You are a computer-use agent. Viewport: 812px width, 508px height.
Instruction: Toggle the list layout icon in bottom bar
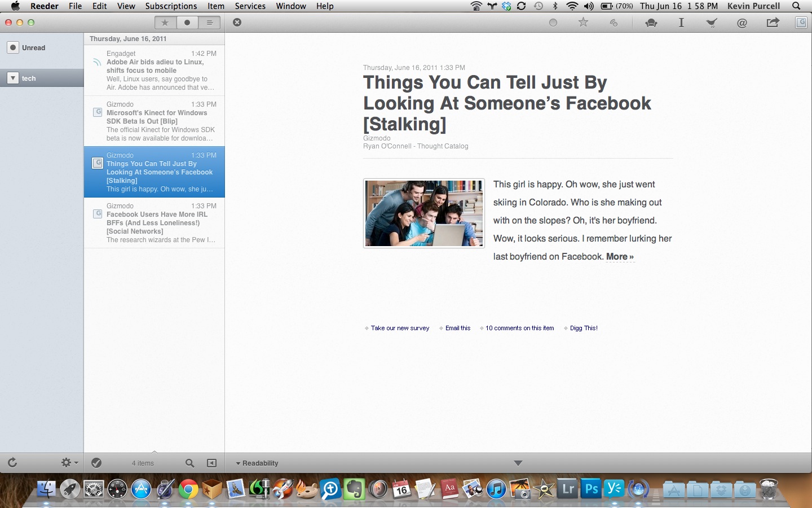click(x=212, y=463)
